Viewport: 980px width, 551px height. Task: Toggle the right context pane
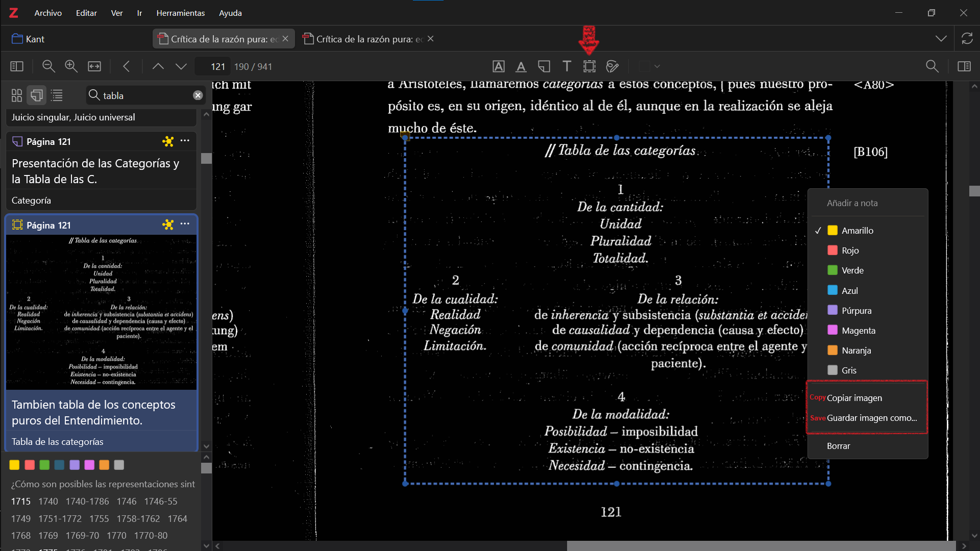[964, 66]
